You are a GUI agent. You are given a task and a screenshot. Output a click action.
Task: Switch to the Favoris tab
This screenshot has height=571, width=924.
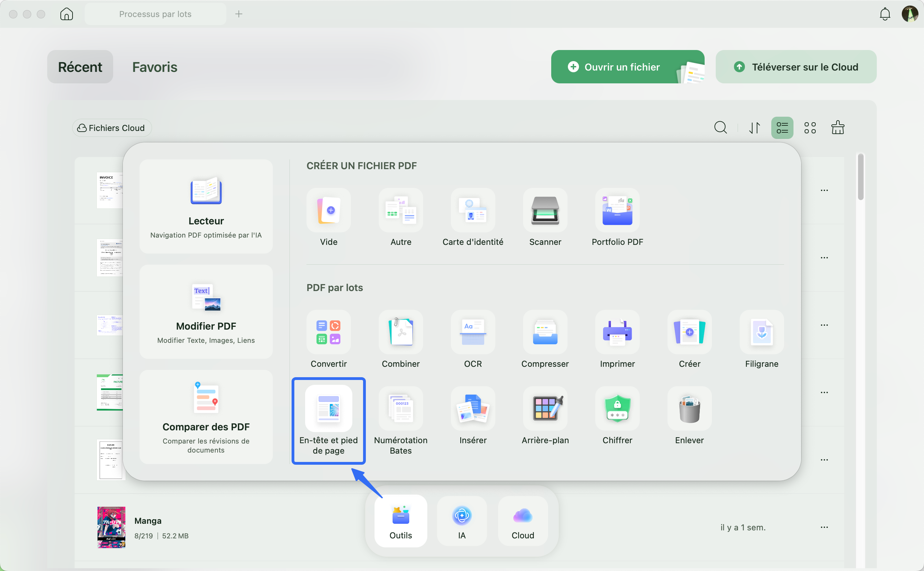click(155, 67)
